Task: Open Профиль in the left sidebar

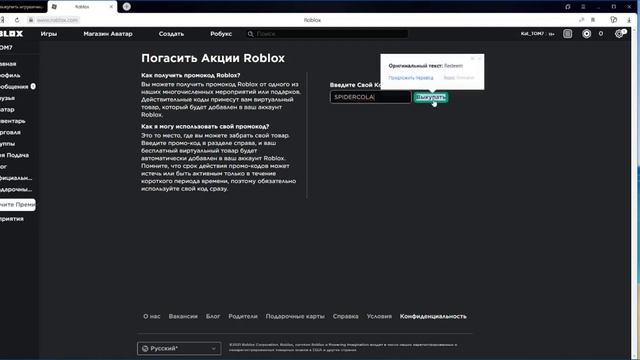Action: pos(10,75)
